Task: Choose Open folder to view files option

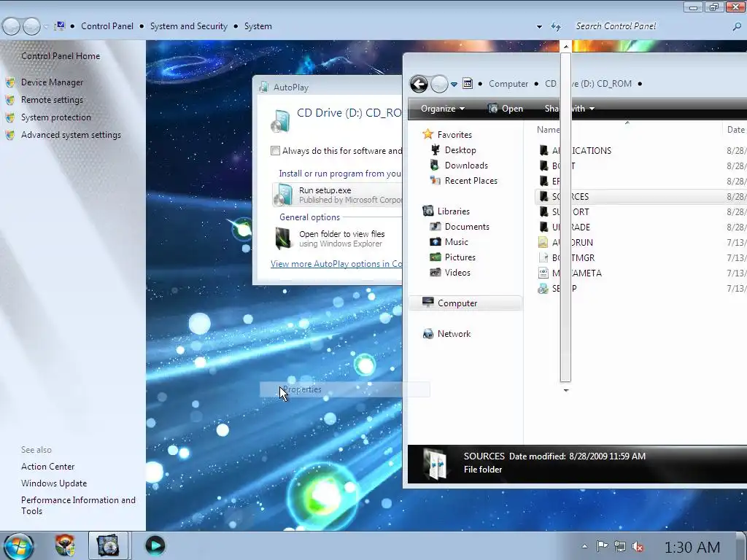Action: [337, 238]
